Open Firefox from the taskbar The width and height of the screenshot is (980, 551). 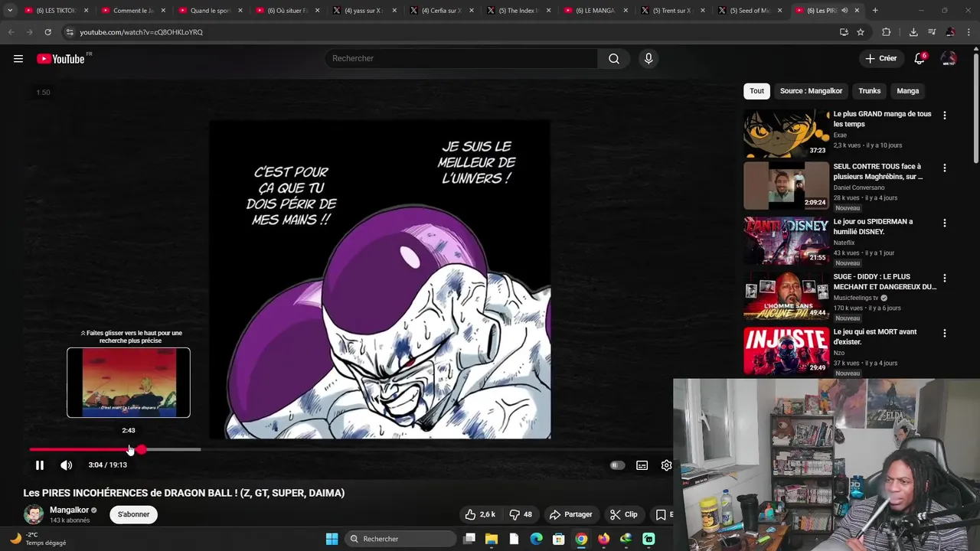[x=604, y=539]
